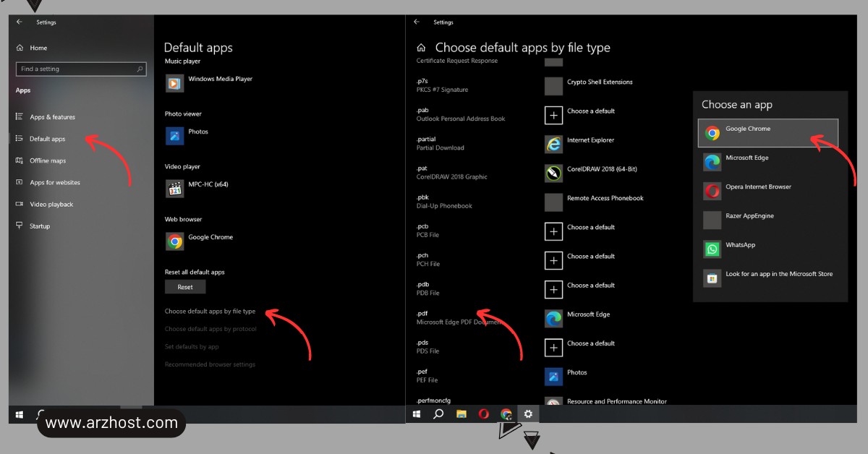Click the Find a setting search box
The width and height of the screenshot is (868, 454).
coord(80,69)
